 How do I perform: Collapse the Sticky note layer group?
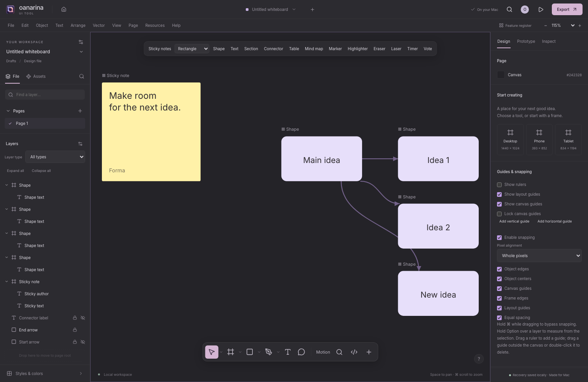[x=7, y=282]
